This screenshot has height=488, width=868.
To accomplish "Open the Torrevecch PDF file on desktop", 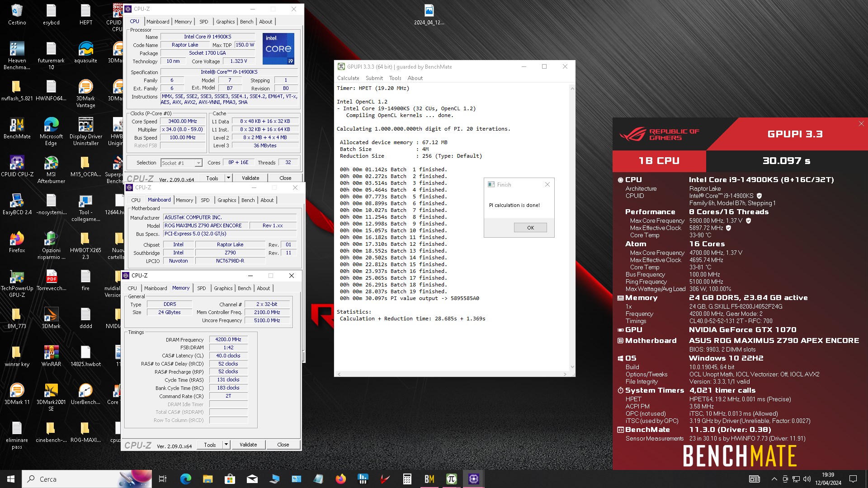I will pos(51,280).
